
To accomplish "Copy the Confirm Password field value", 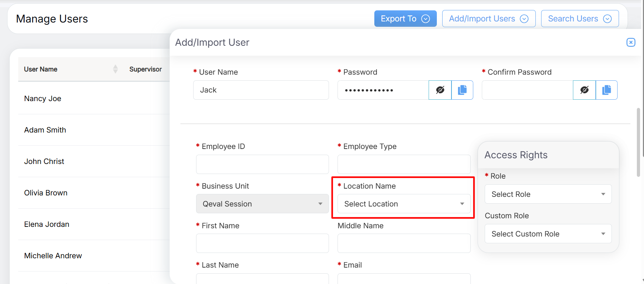I will [x=606, y=90].
